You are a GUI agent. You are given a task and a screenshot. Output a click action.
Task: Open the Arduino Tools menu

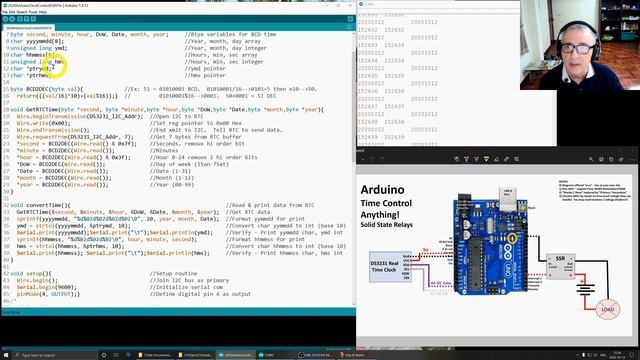(x=33, y=12)
